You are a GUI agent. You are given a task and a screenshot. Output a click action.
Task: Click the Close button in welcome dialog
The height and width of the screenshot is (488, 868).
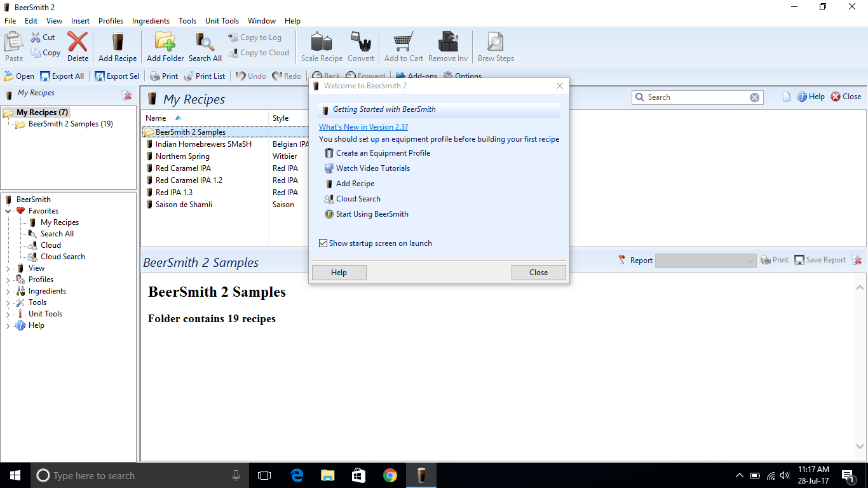538,273
